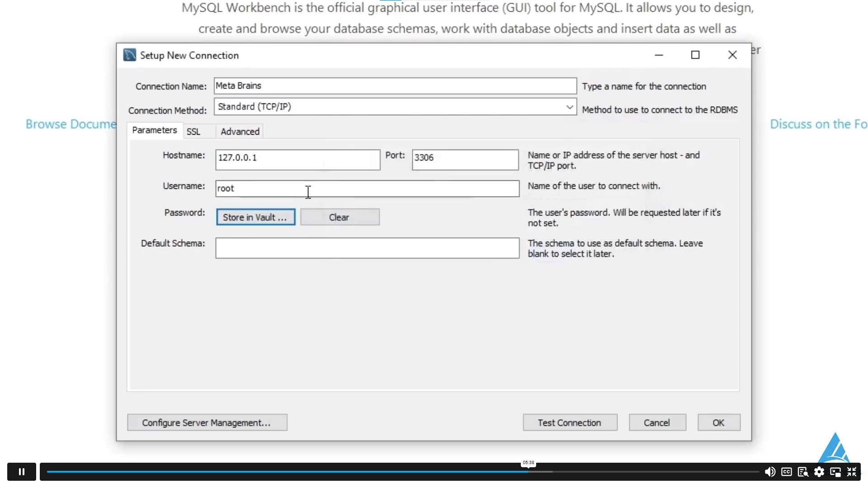Click the Clear password button

pyautogui.click(x=340, y=217)
